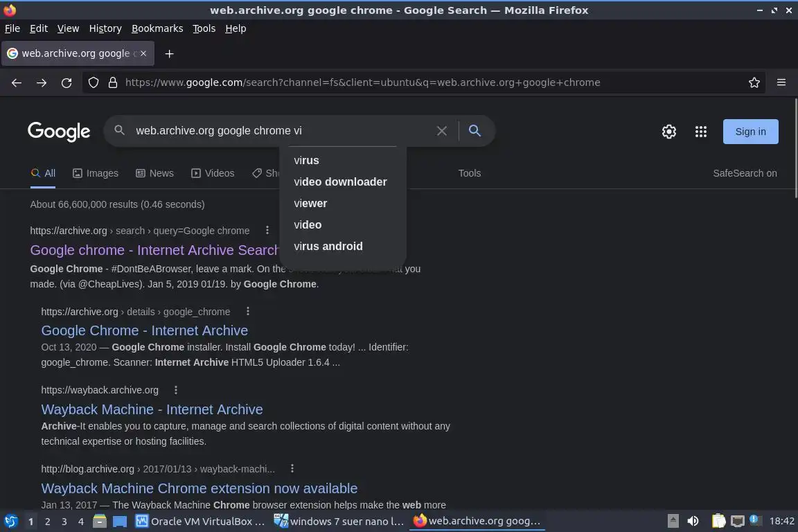View site security padlock info

(x=113, y=82)
